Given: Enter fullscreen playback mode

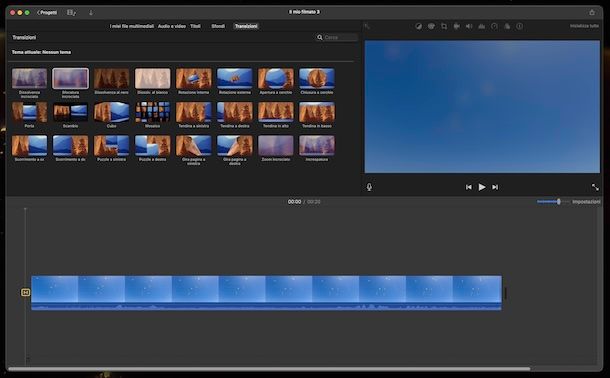Looking at the screenshot, I should click(595, 187).
